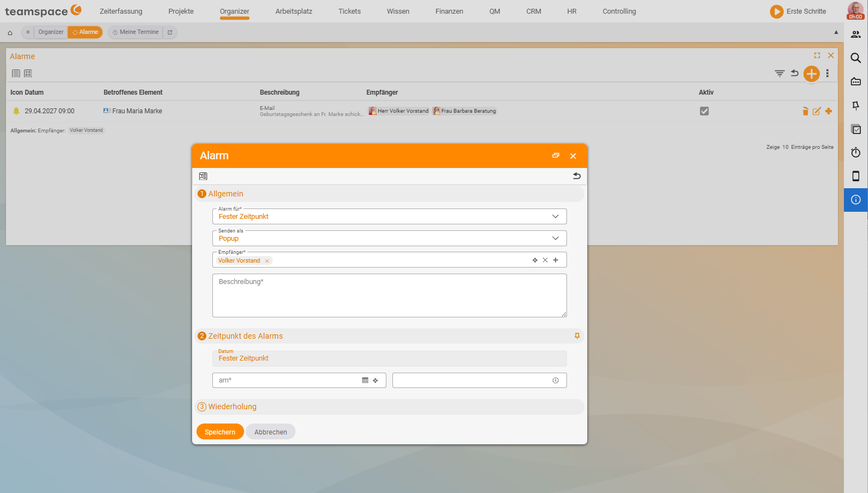
Task: Click the Speichern button
Action: [220, 432]
